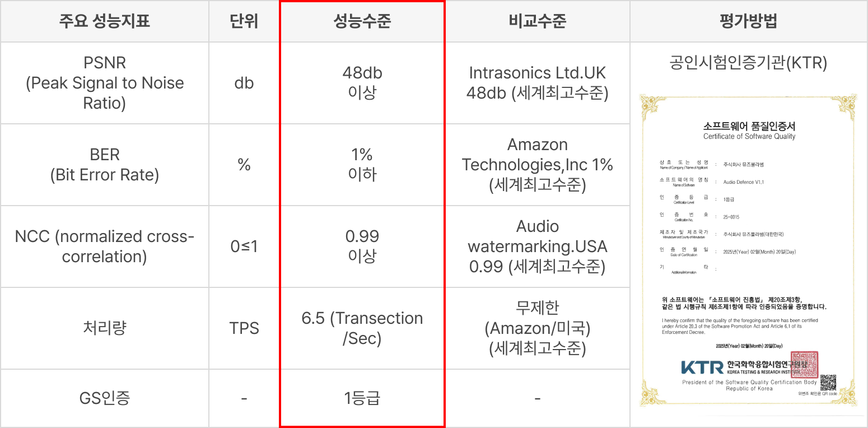868x428 pixels.
Task: Click the 공인시험인증기관(KTR) text
Action: coord(748,62)
